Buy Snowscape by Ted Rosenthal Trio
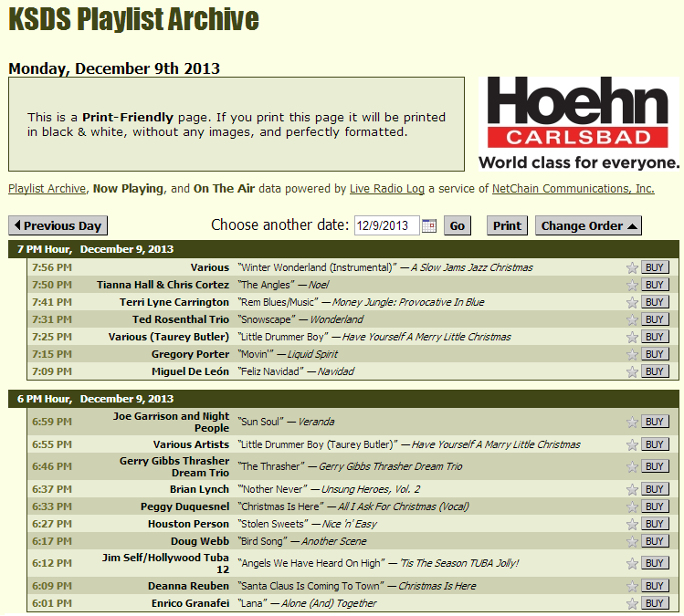 [x=655, y=319]
